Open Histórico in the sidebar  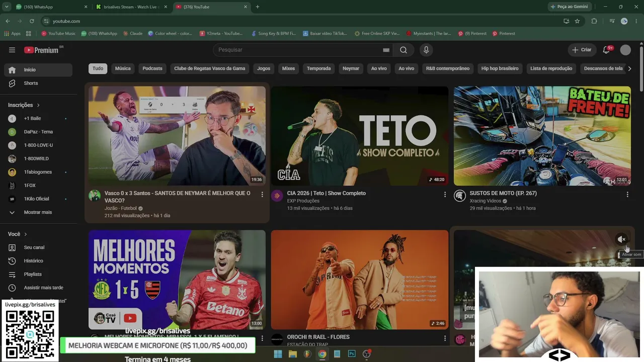(38, 261)
